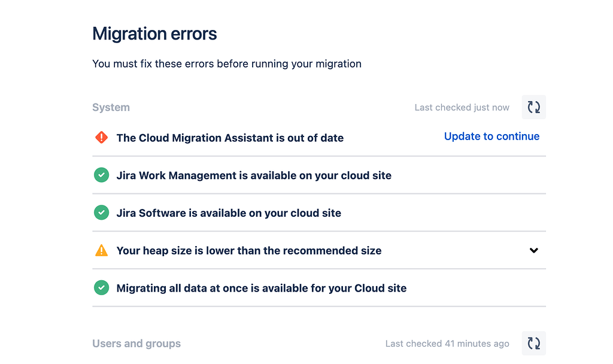The image size is (613, 364).
Task: Expand the heap size warning details
Action: click(534, 250)
